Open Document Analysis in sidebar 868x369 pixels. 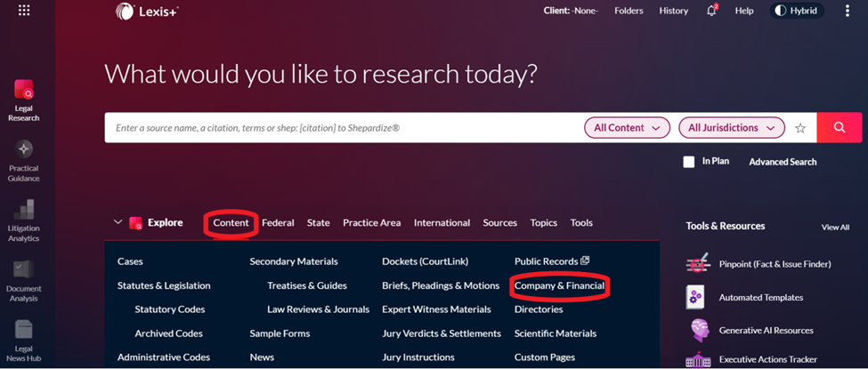click(x=24, y=281)
